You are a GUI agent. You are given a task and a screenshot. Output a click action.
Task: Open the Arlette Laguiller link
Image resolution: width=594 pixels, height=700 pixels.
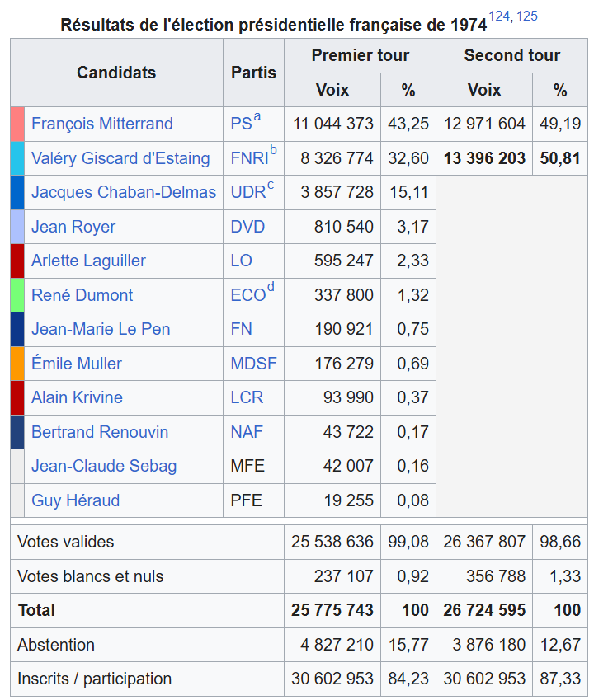pyautogui.click(x=88, y=261)
